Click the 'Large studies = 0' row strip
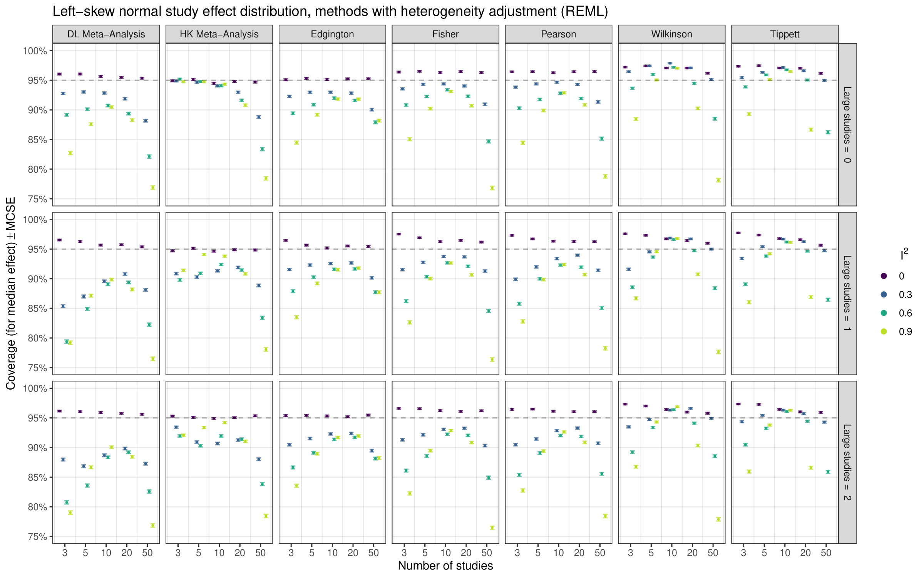 click(x=847, y=124)
